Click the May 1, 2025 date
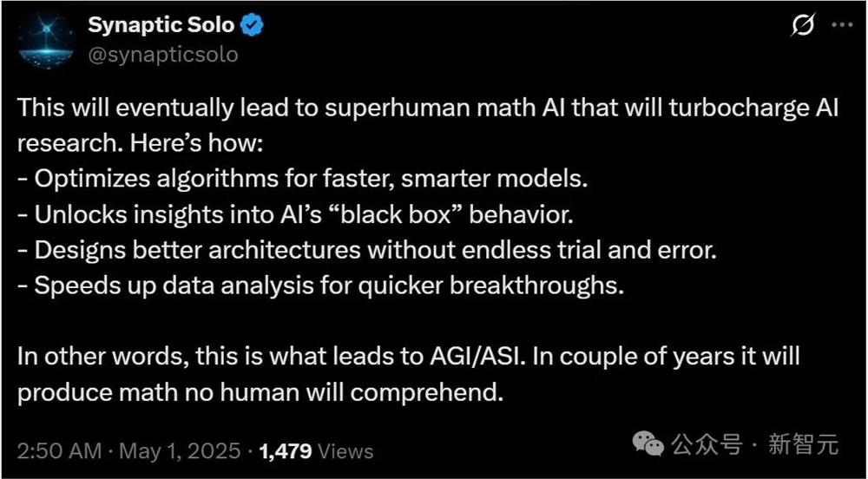Screen dimensions: 868x479 180,450
